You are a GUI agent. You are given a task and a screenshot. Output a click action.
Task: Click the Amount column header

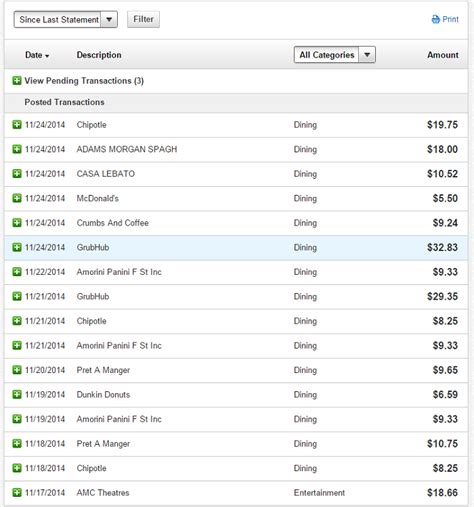coord(443,55)
